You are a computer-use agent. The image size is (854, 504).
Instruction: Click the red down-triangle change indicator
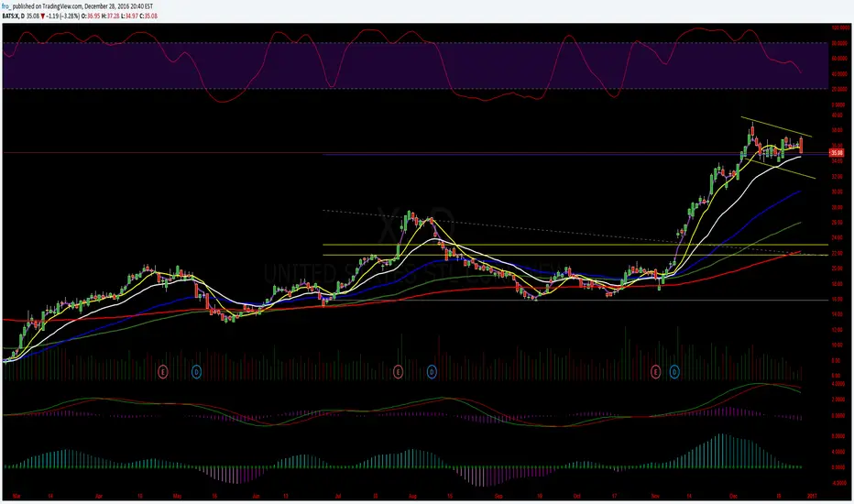click(x=42, y=16)
